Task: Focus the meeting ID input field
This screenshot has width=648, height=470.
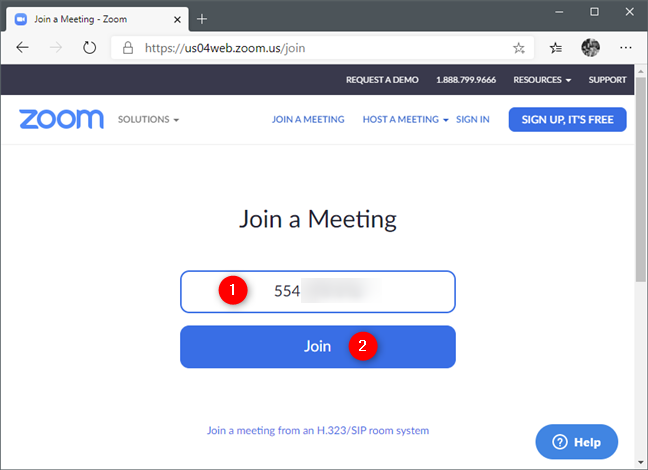Action: point(318,291)
